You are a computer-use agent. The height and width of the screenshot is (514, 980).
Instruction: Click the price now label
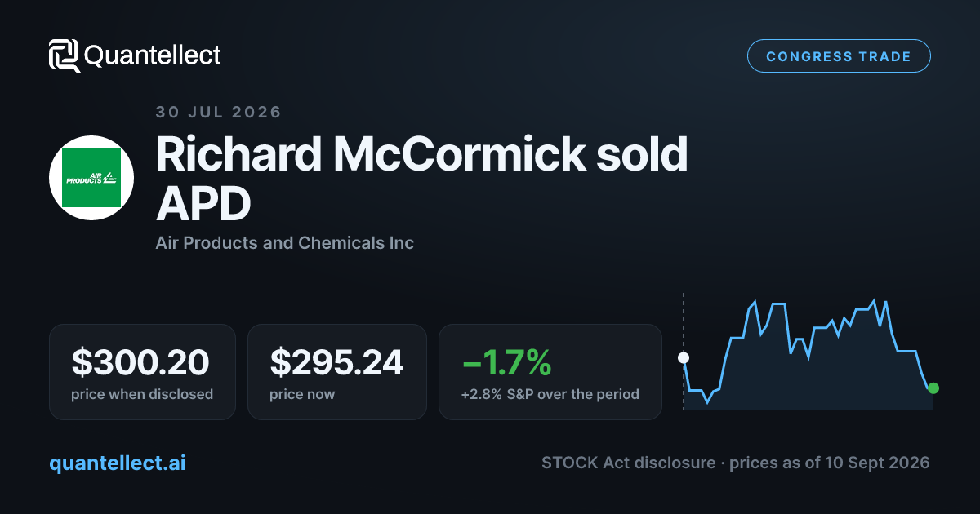(x=302, y=394)
